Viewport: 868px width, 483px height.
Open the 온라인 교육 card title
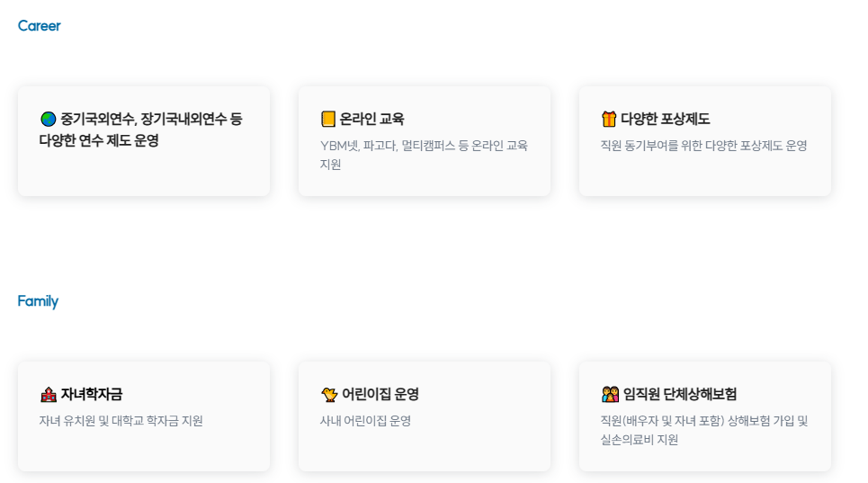372,119
